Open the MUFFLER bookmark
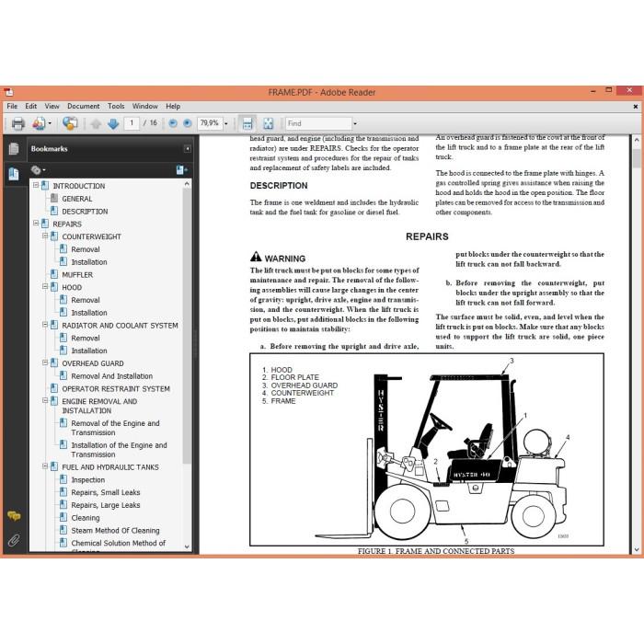644x644 pixels. point(77,275)
